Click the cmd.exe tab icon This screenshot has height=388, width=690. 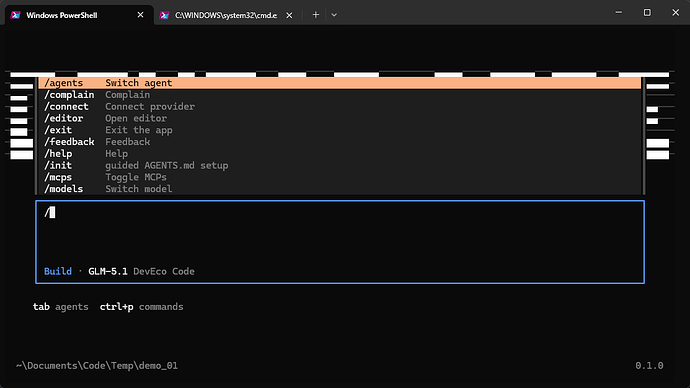click(x=164, y=15)
